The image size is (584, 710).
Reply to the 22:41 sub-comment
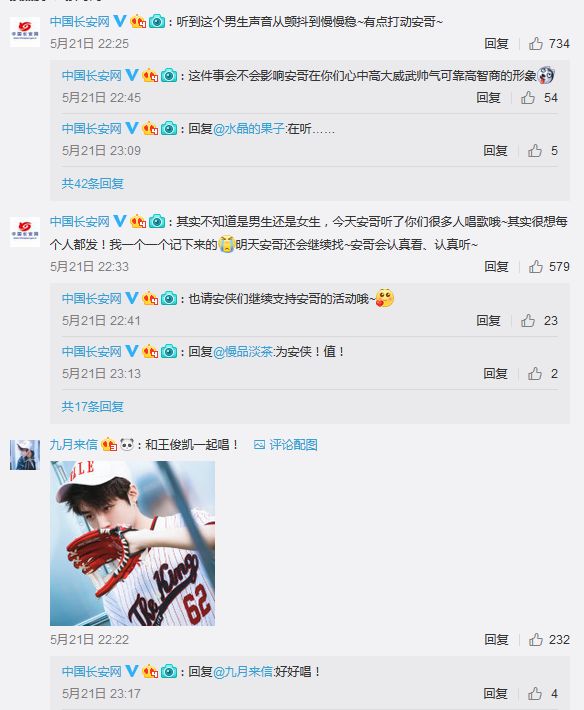(488, 321)
